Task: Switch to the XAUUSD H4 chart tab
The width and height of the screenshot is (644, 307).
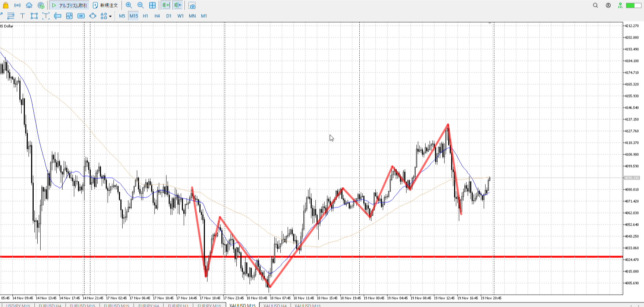Action: coord(275,305)
